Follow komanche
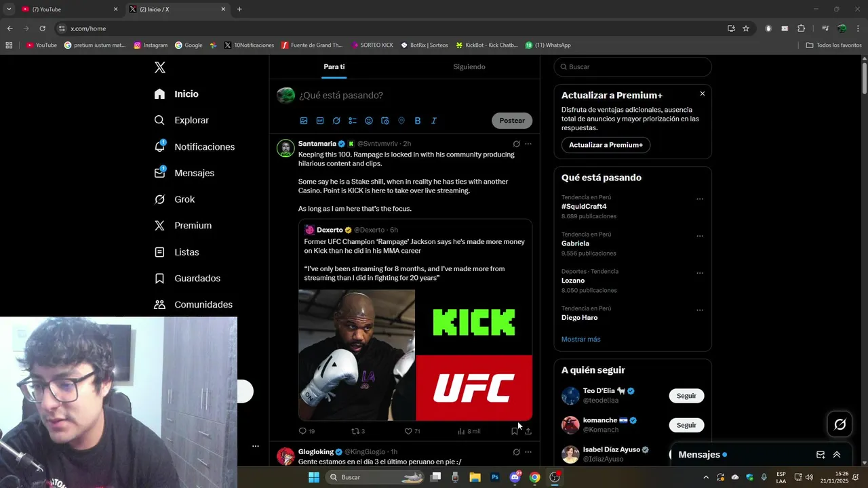The height and width of the screenshot is (488, 868). tap(686, 425)
